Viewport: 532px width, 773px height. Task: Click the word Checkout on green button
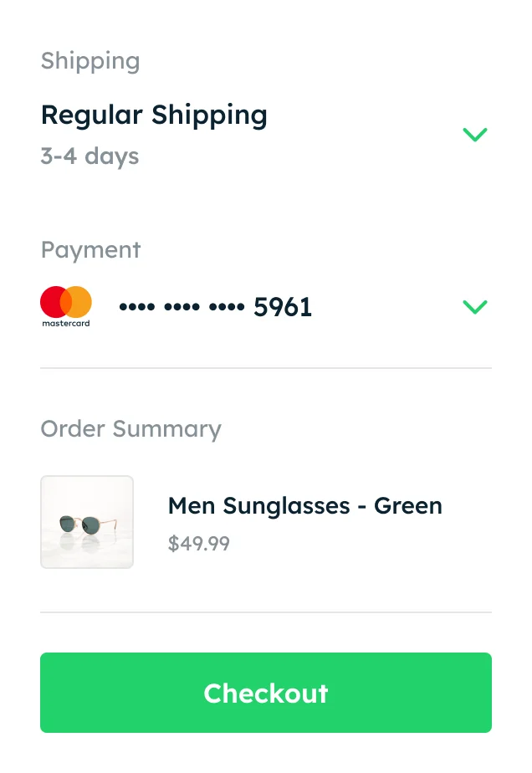(x=266, y=694)
